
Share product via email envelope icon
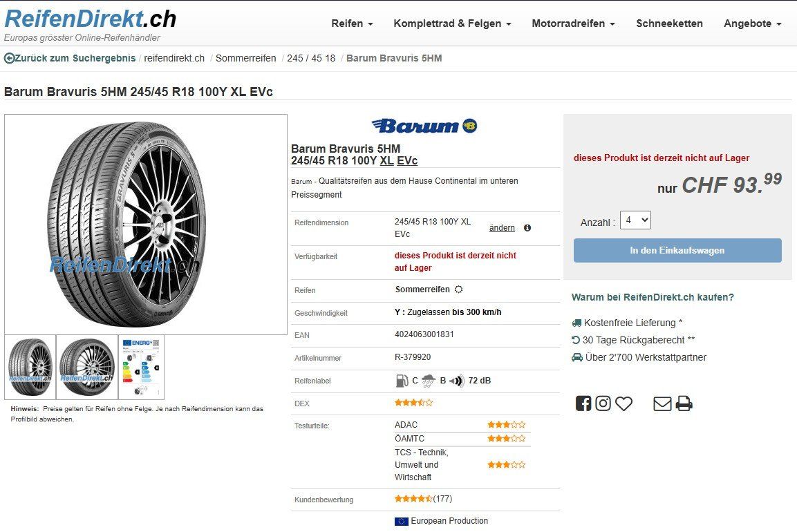pos(662,404)
